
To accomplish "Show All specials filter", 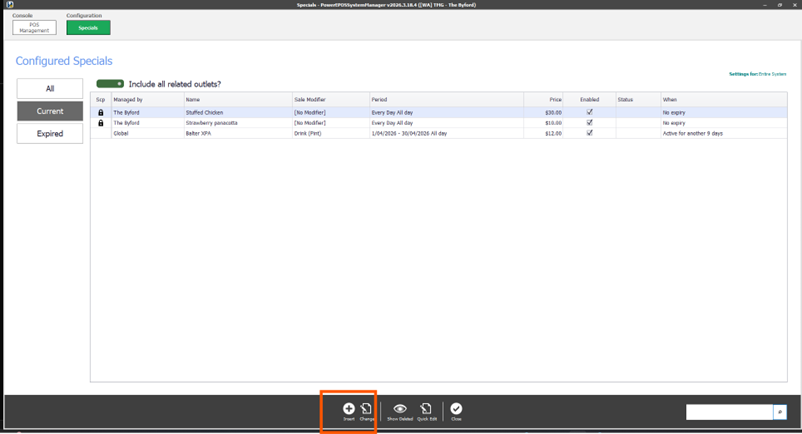I will (50, 88).
